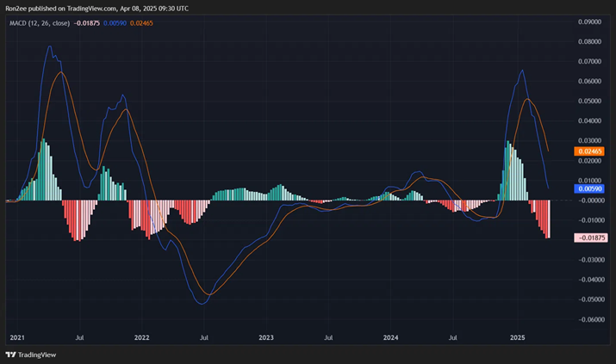The height and width of the screenshot is (364, 616).
Task: Select the orange 0.02465 value in legend
Action: (142, 22)
